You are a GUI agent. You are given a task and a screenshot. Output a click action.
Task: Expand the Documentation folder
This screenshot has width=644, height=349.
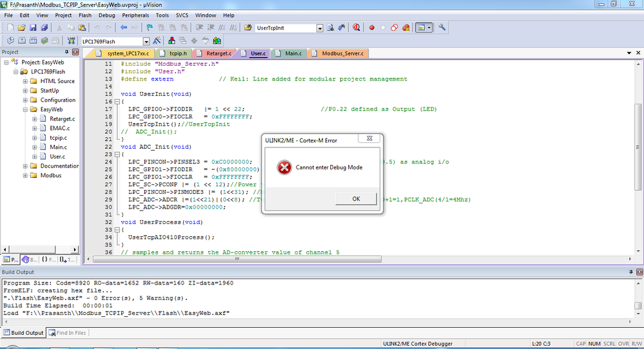coord(25,166)
